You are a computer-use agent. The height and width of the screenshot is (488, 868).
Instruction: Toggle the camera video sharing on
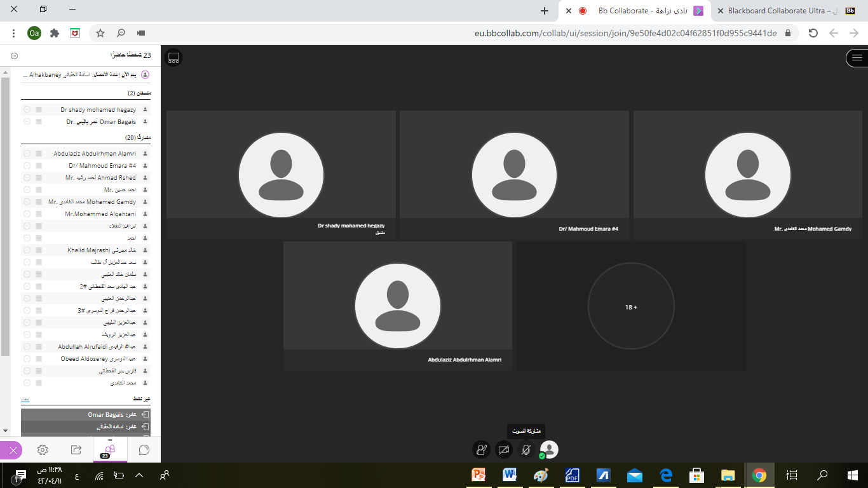coord(504,450)
